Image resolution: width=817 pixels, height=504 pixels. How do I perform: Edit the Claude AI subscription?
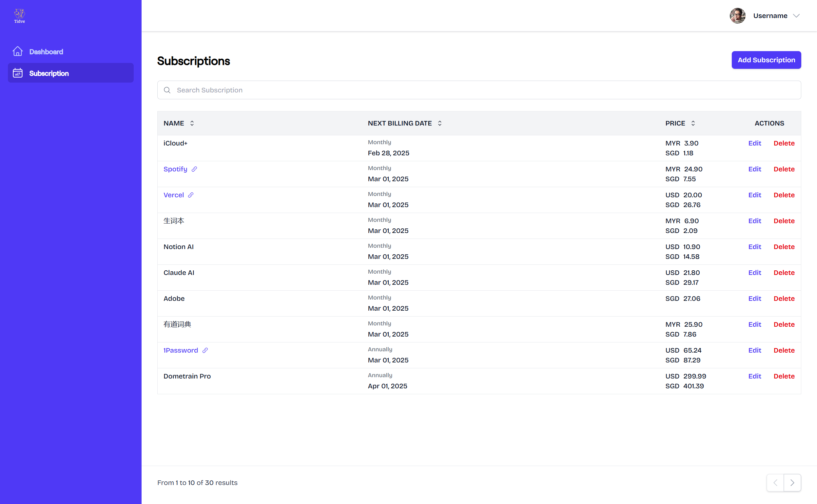[755, 273]
